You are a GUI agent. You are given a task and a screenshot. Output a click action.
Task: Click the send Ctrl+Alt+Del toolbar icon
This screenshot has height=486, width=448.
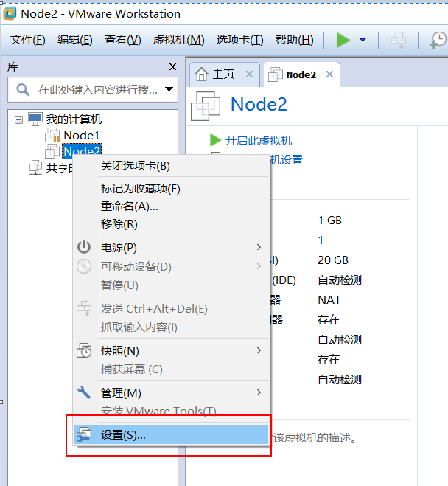click(398, 40)
